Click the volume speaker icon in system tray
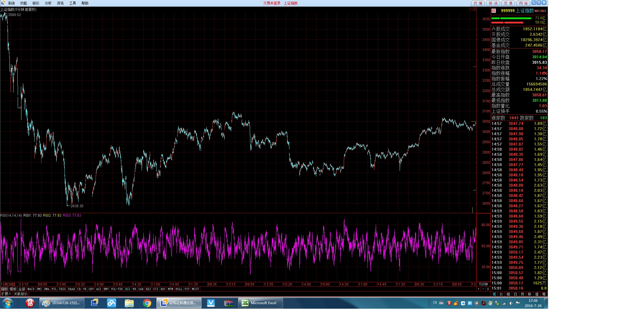The image size is (644, 325). click(x=511, y=303)
